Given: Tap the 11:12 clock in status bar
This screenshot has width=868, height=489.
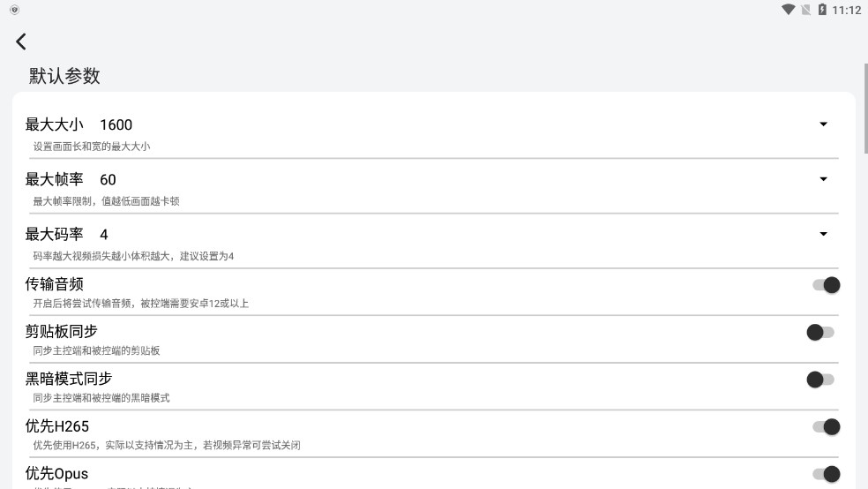Looking at the screenshot, I should coord(846,10).
